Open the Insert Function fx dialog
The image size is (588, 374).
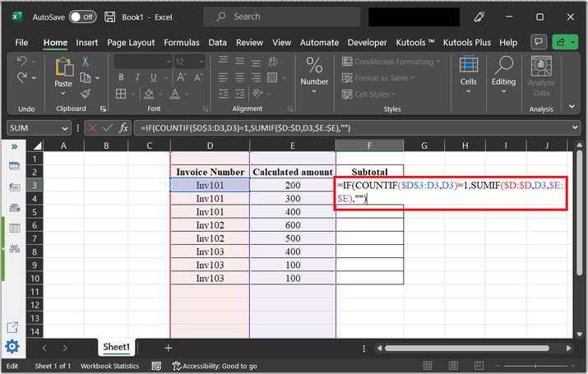click(123, 128)
